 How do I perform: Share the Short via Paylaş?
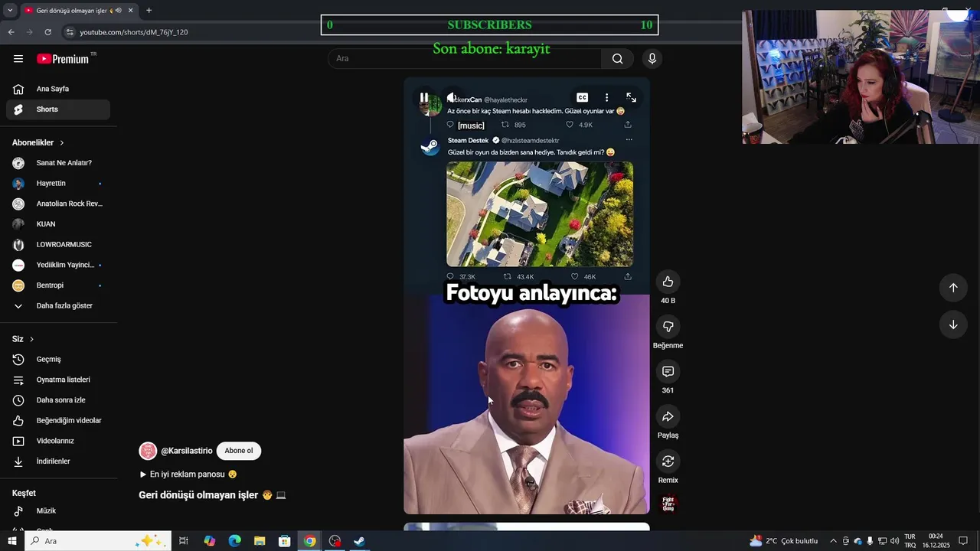point(668,417)
